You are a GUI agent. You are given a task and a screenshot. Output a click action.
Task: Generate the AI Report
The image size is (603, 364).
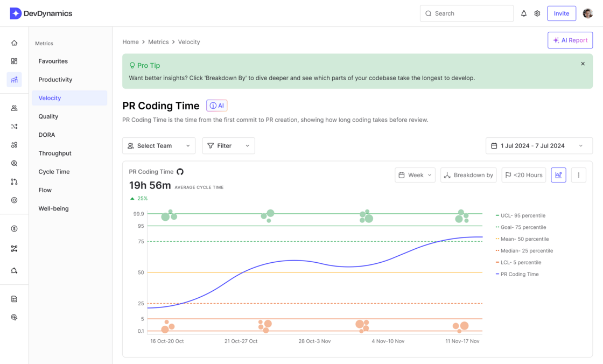pyautogui.click(x=570, y=40)
